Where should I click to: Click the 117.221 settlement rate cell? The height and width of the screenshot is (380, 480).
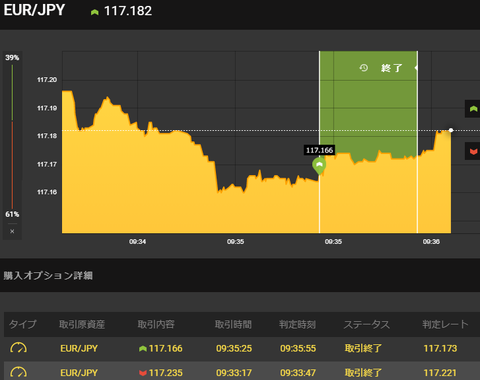click(440, 373)
